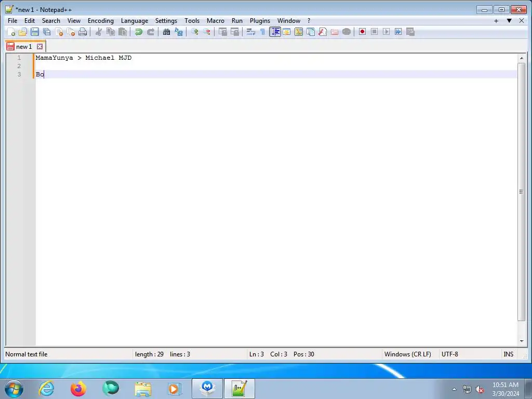Open the Settings menu
The width and height of the screenshot is (532, 399).
coord(166,21)
